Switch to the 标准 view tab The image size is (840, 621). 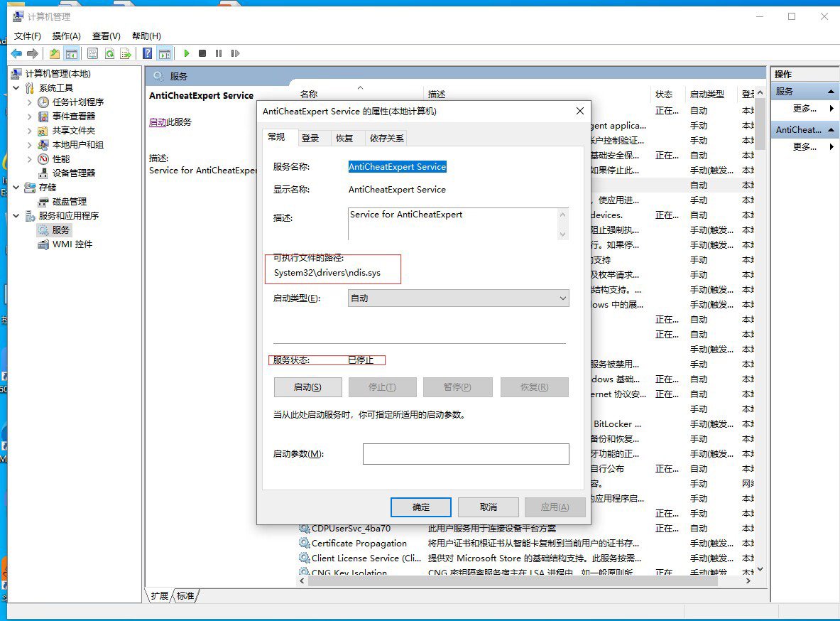[185, 596]
